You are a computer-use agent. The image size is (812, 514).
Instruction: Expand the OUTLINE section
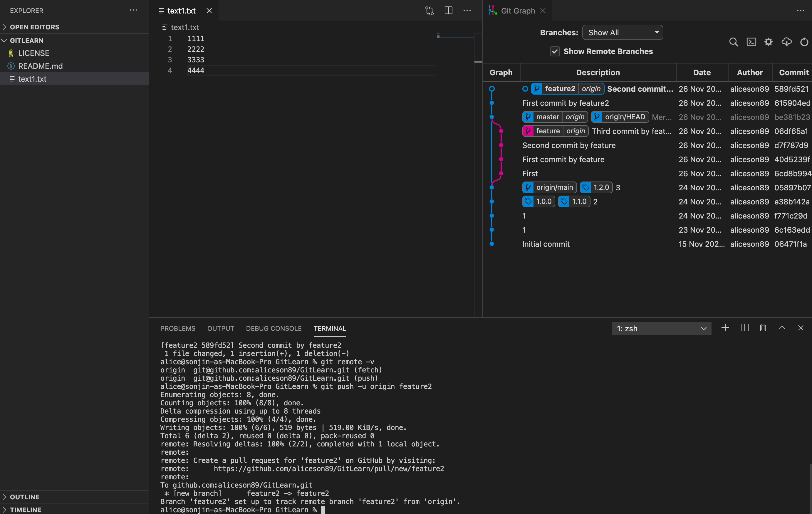coord(25,497)
